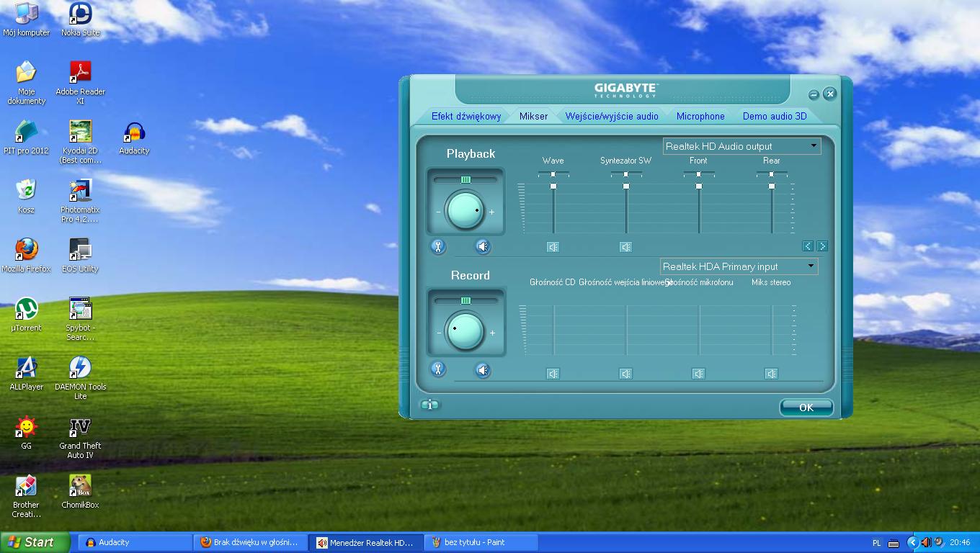Click the Wave volume slider handle
Screen dimensions: 980x553
(553, 186)
